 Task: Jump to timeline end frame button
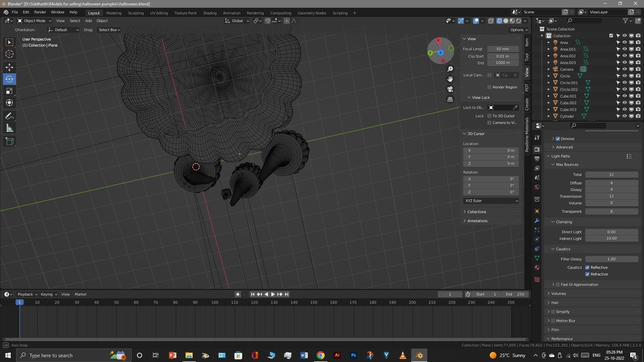pos(286,294)
